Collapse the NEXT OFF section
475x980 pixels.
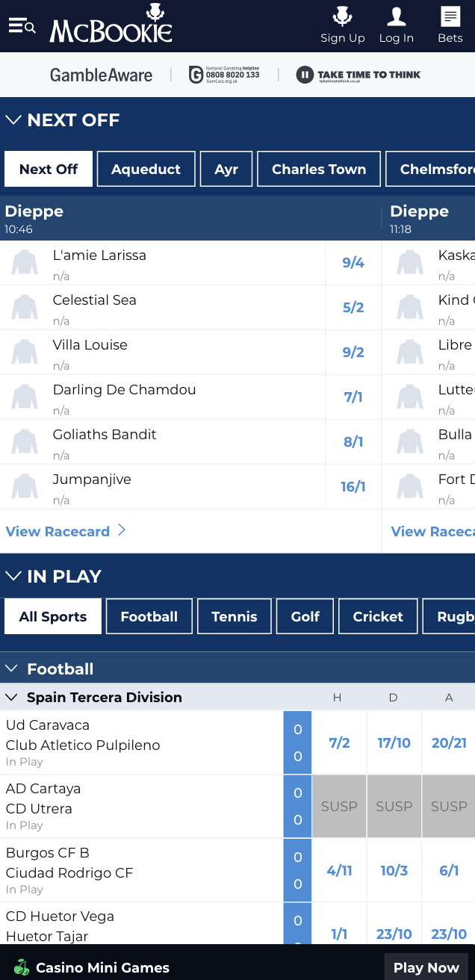[x=13, y=119]
